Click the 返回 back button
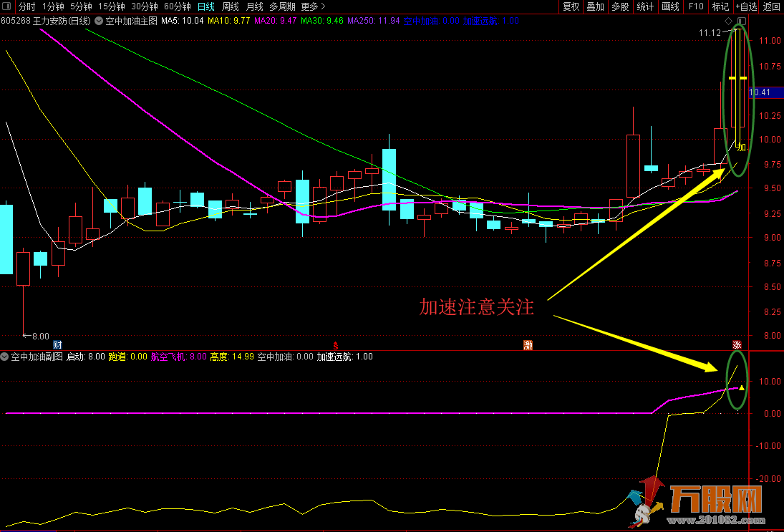Image resolution: width=784 pixels, height=532 pixels. pyautogui.click(x=772, y=6)
